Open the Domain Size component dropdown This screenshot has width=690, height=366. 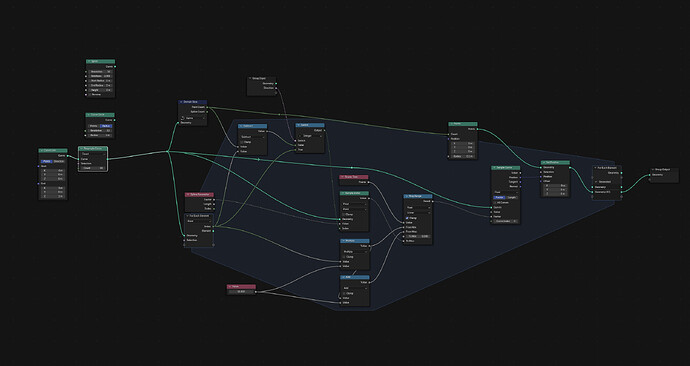193,118
